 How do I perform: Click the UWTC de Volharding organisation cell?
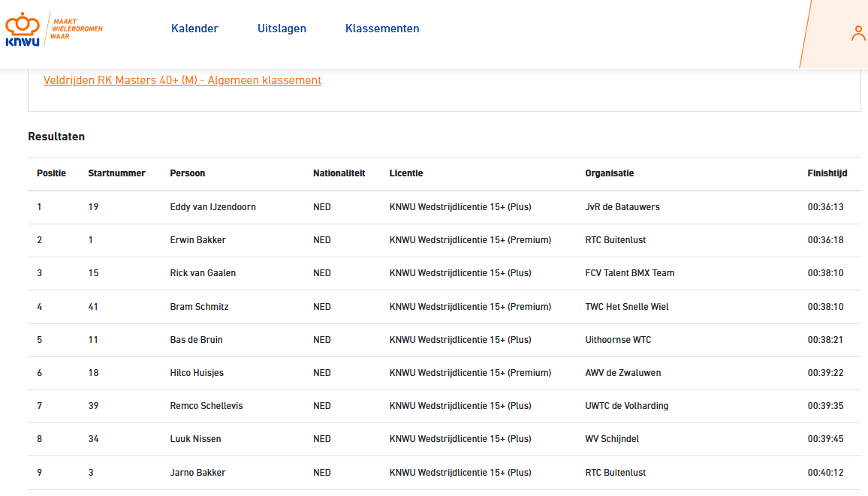pyautogui.click(x=626, y=406)
